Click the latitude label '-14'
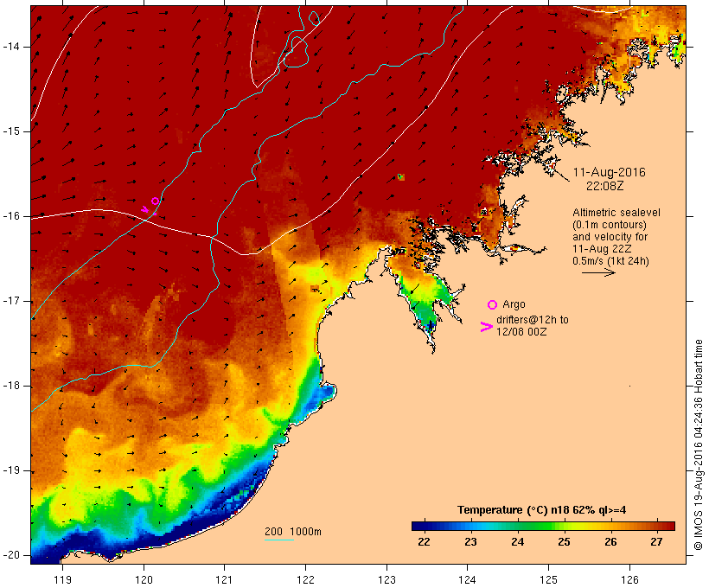The height and width of the screenshot is (588, 709). tap(11, 47)
